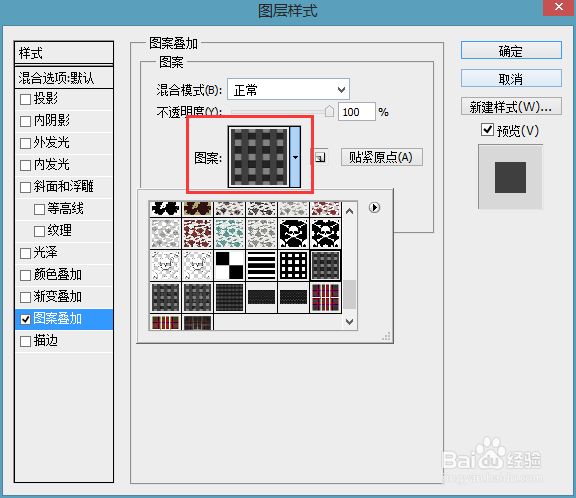Tick the 内发光 checkbox
Image resolution: width=576 pixels, height=498 pixels.
pyautogui.click(x=25, y=165)
